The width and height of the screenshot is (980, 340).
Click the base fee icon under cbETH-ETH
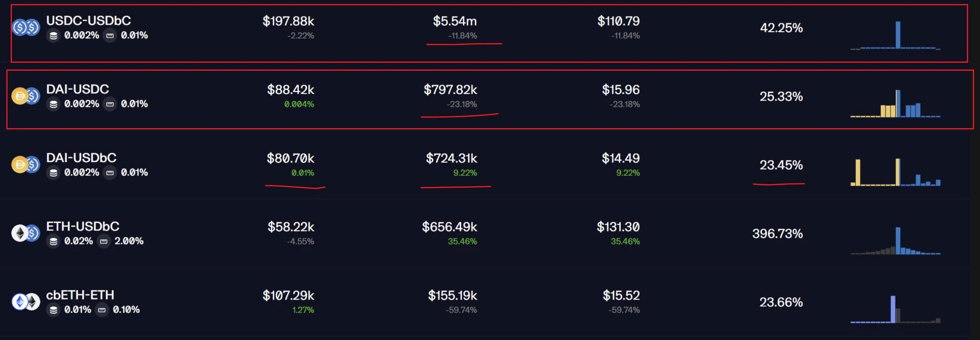point(53,310)
